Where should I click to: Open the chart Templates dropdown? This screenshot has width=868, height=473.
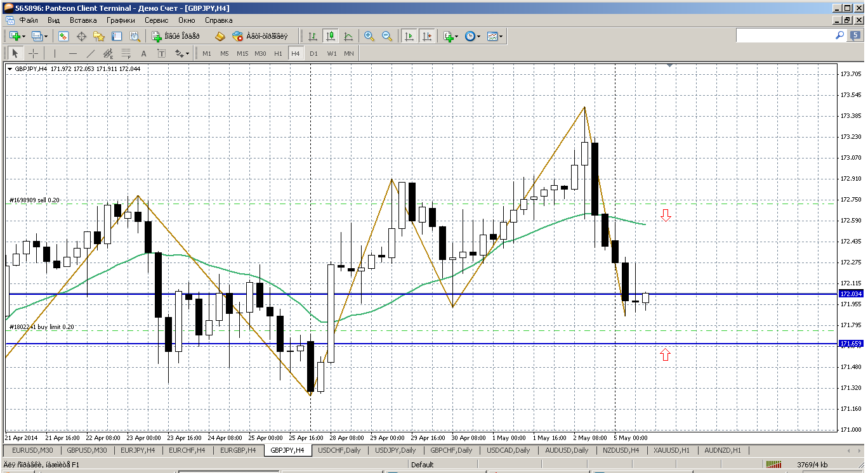[495, 36]
